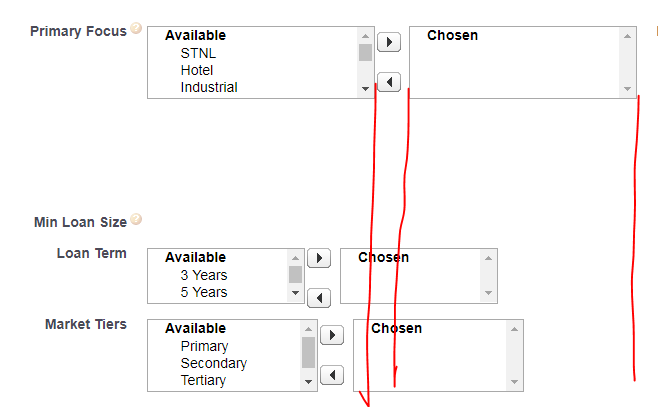Select 5 Years loan term option
The image size is (658, 407).
(204, 292)
